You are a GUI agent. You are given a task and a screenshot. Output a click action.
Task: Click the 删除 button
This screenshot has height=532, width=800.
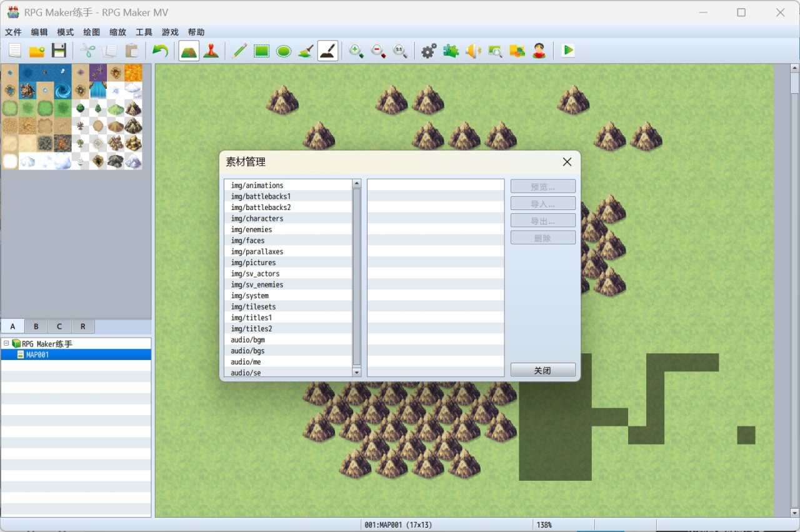click(543, 238)
